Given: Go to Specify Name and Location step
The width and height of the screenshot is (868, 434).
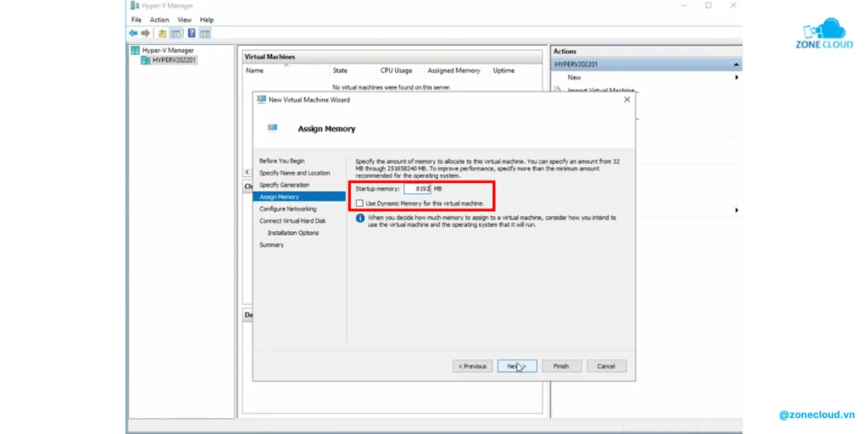Looking at the screenshot, I should click(x=294, y=173).
